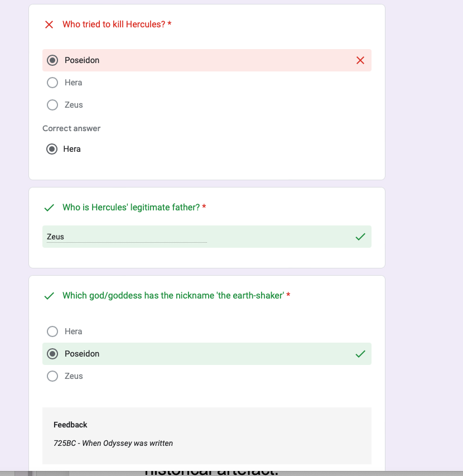Click red X at end of selected Poseidon row
The image size is (463, 476).
(360, 60)
